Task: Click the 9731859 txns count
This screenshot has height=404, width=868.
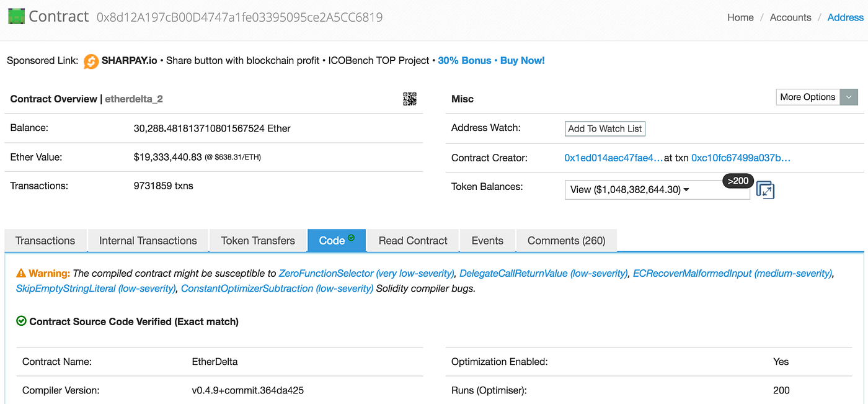Action: [x=164, y=186]
